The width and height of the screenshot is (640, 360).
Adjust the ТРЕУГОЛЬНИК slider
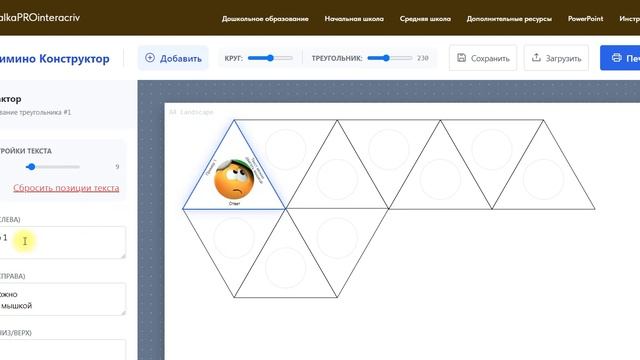coord(390,58)
